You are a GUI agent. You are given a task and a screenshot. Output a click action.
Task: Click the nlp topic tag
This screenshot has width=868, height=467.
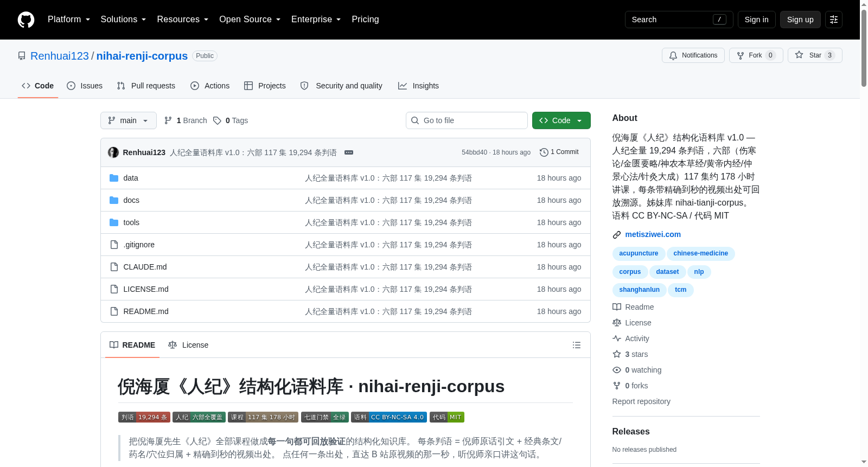699,272
